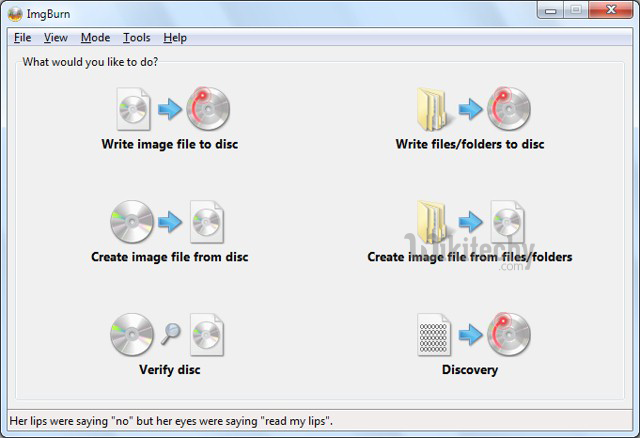Open the Mode menu
This screenshot has height=438, width=640.
tap(96, 38)
